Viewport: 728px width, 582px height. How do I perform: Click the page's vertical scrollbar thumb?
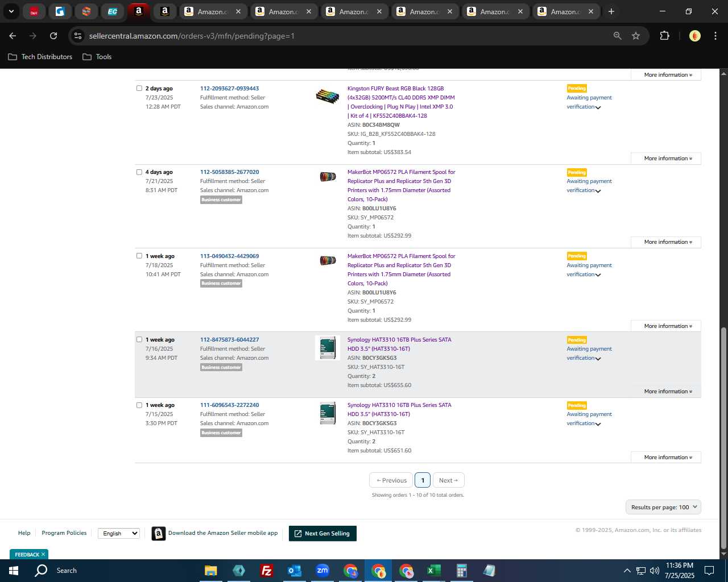coord(723,438)
